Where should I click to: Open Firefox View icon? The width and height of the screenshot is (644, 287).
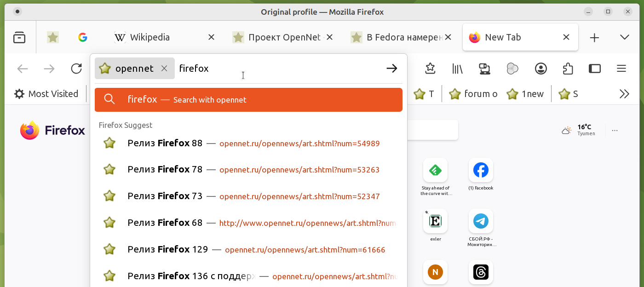click(x=19, y=37)
